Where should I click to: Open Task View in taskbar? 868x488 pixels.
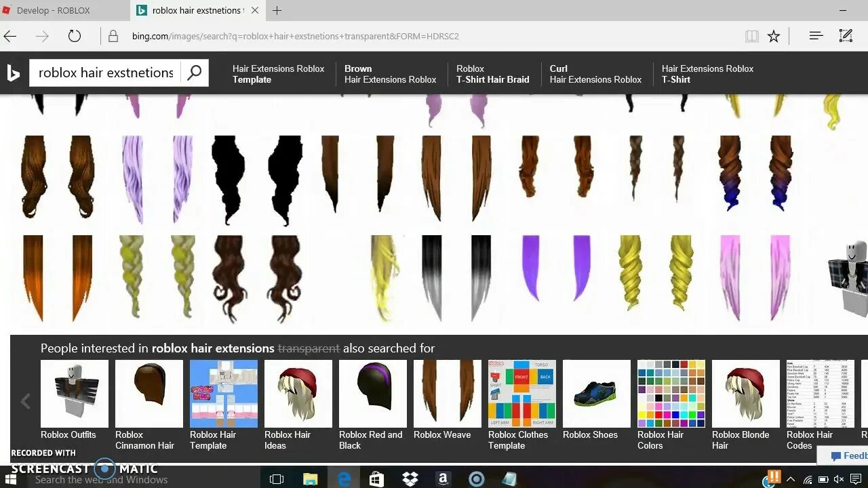coord(276,479)
